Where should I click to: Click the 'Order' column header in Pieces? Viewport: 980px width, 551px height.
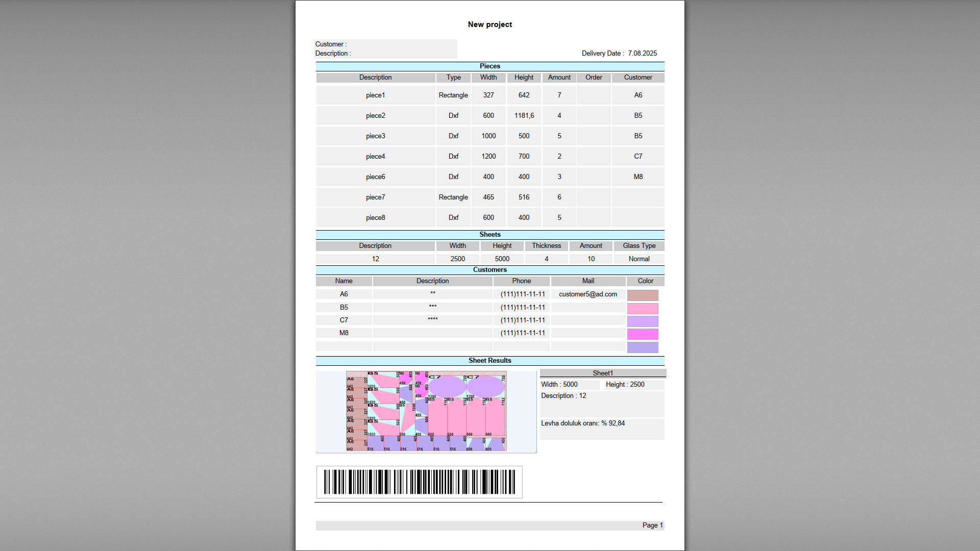[594, 78]
